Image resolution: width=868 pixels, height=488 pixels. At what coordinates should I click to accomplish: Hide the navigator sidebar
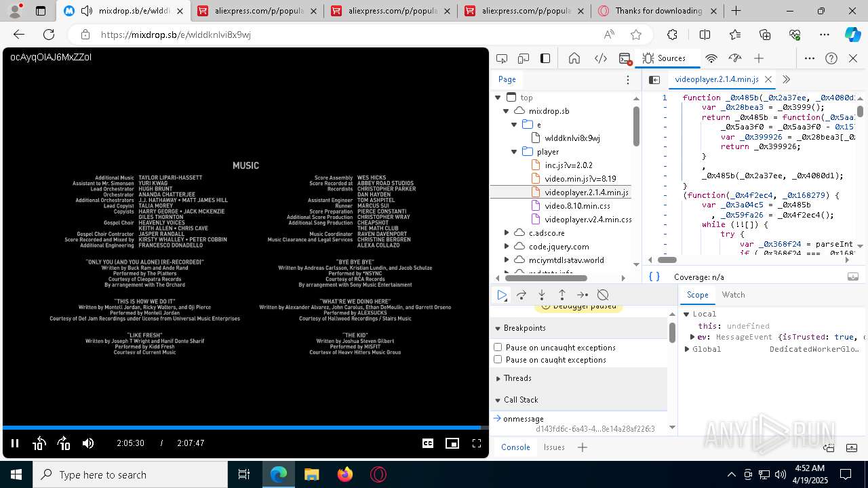pyautogui.click(x=654, y=80)
